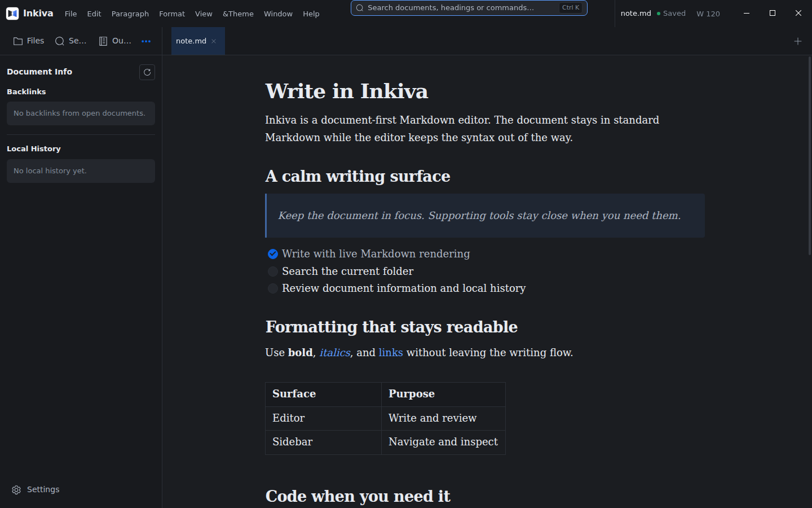Viewport: 812px width, 508px height.
Task: Click 'No local history yet.' message
Action: [81, 171]
